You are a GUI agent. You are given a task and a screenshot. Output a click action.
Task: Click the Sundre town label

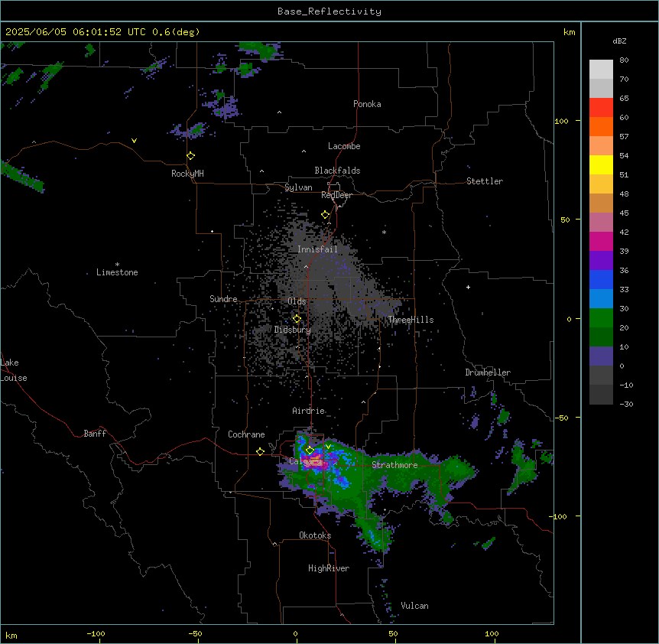point(223,299)
